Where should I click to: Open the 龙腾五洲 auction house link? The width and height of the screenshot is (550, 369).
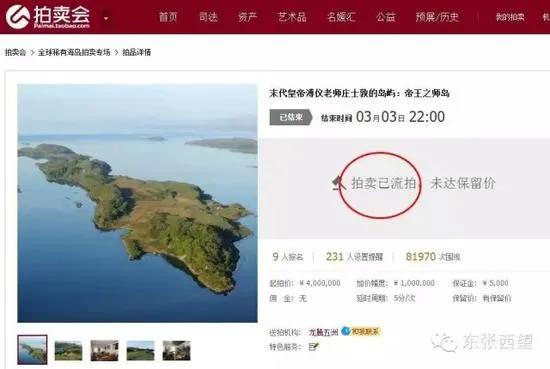click(x=323, y=332)
